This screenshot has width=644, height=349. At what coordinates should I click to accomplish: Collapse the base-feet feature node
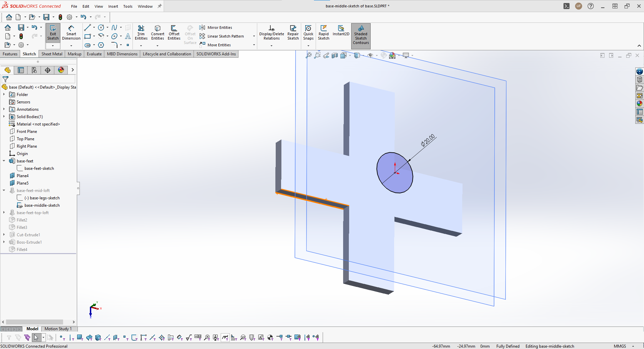tap(4, 161)
